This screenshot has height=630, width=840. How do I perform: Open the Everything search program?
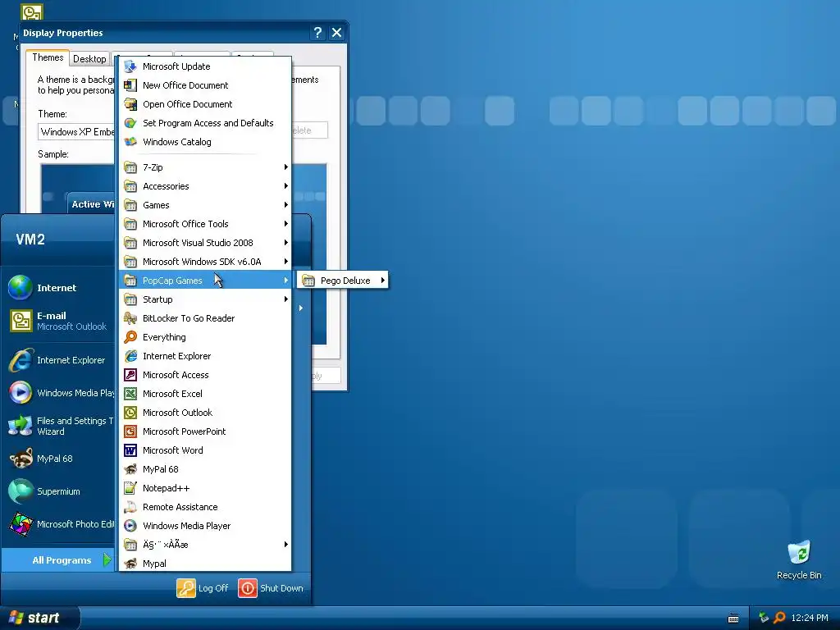205,337
